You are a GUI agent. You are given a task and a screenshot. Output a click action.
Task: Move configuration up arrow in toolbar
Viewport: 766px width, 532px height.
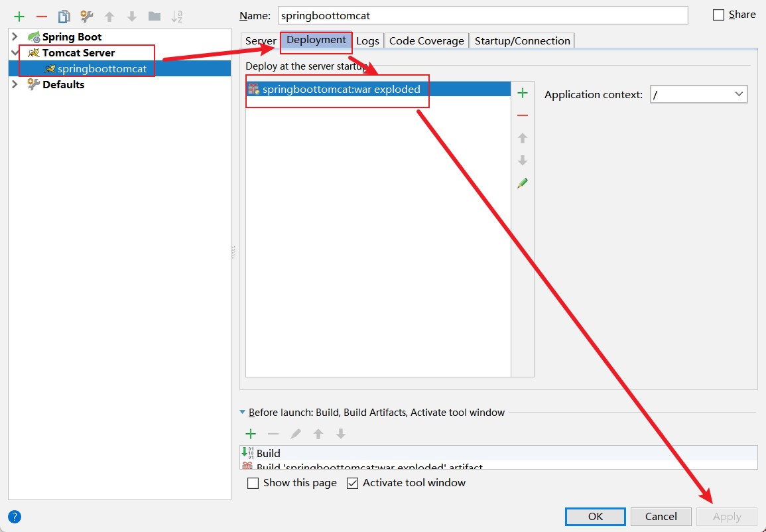pyautogui.click(x=109, y=17)
